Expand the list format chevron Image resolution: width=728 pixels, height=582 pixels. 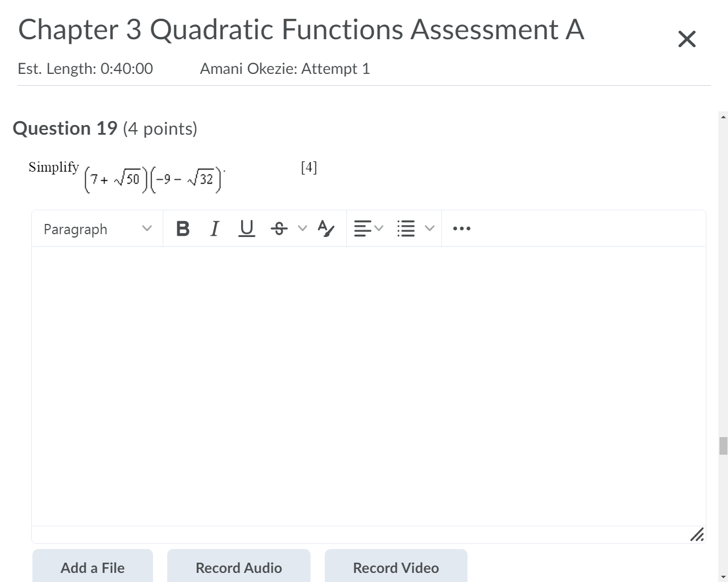coord(430,228)
